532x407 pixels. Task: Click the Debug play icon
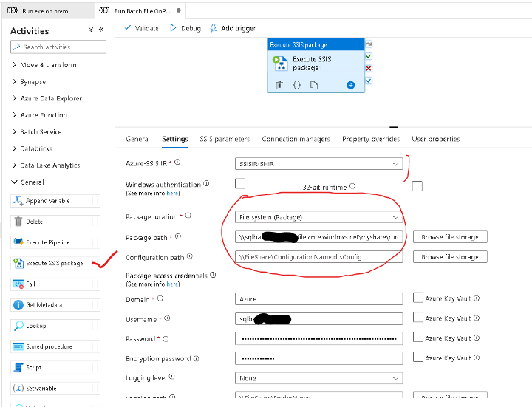[174, 28]
